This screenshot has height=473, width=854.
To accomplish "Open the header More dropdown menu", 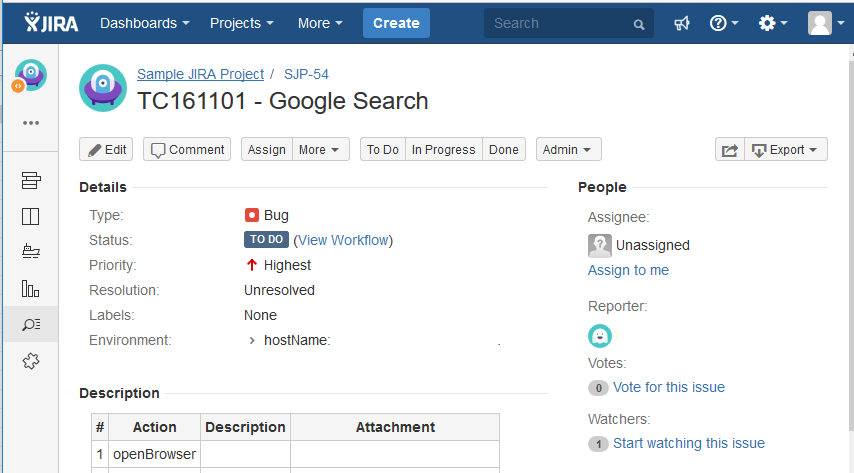I will pyautogui.click(x=320, y=23).
